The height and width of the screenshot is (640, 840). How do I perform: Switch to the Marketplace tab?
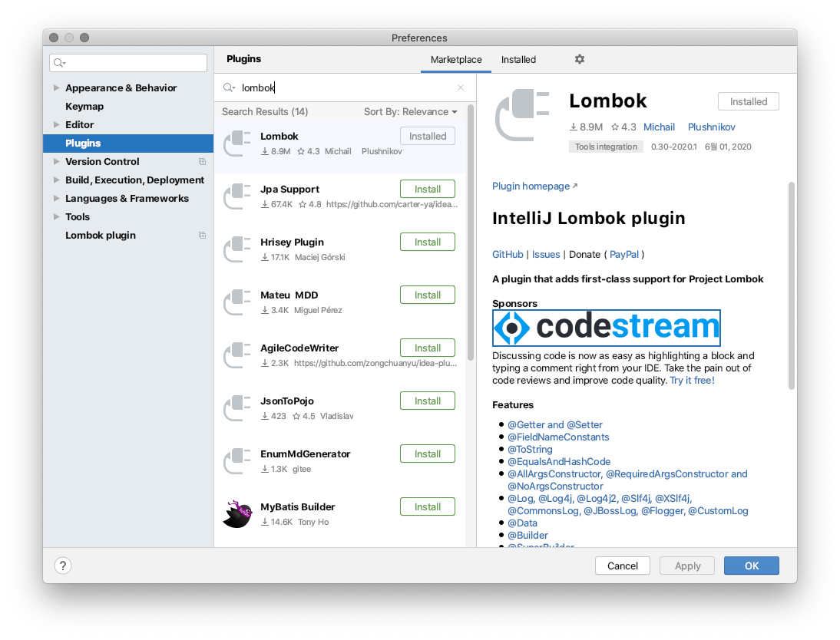[456, 60]
